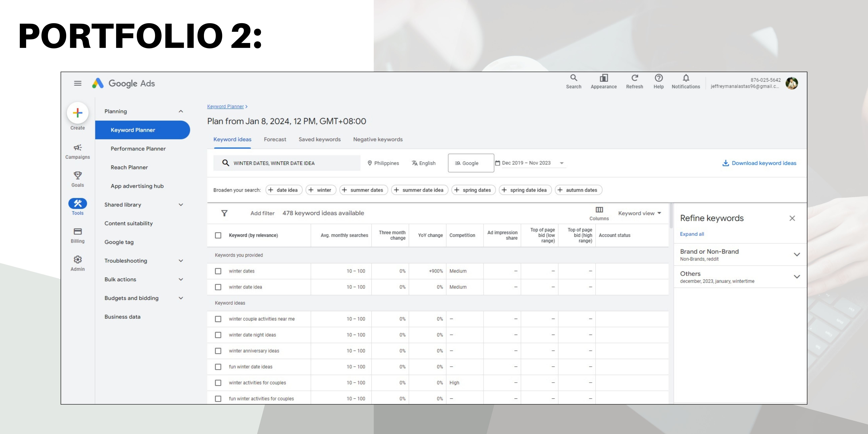Click the Keyword Planner breadcrumb link
Screen dimensions: 868x434
pos(225,106)
